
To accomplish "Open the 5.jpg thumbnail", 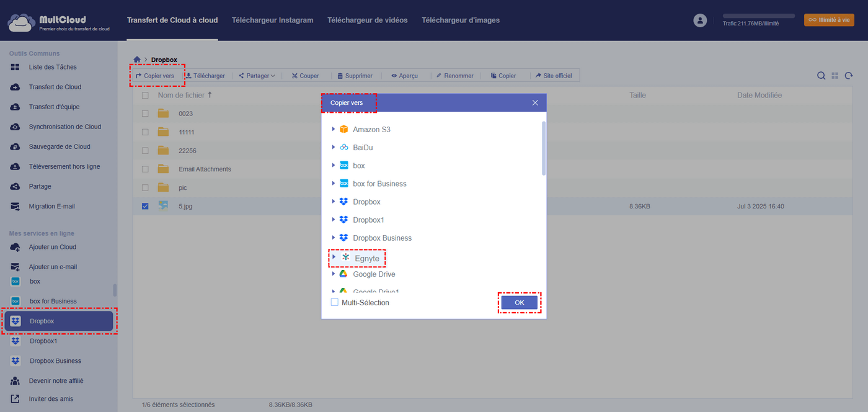I will 164,206.
